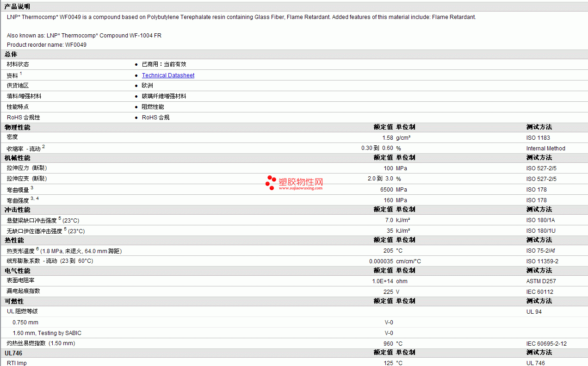
Task: Click the surface resistivity value "1.0E+14"
Action: tap(383, 281)
